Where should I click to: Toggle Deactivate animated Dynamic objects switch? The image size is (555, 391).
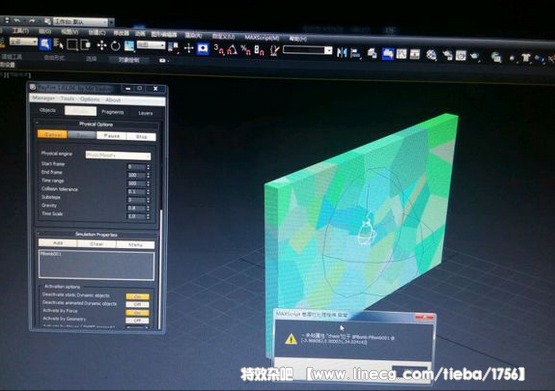(138, 304)
